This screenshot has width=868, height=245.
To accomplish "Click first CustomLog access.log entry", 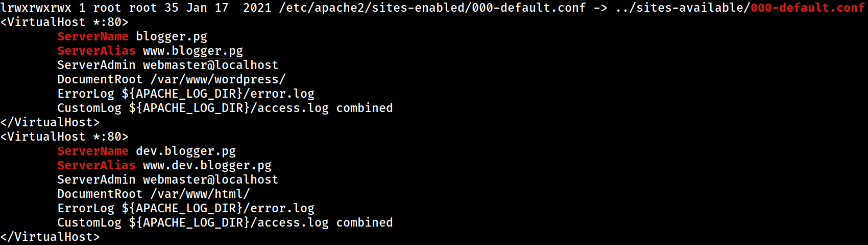I will pyautogui.click(x=229, y=108).
